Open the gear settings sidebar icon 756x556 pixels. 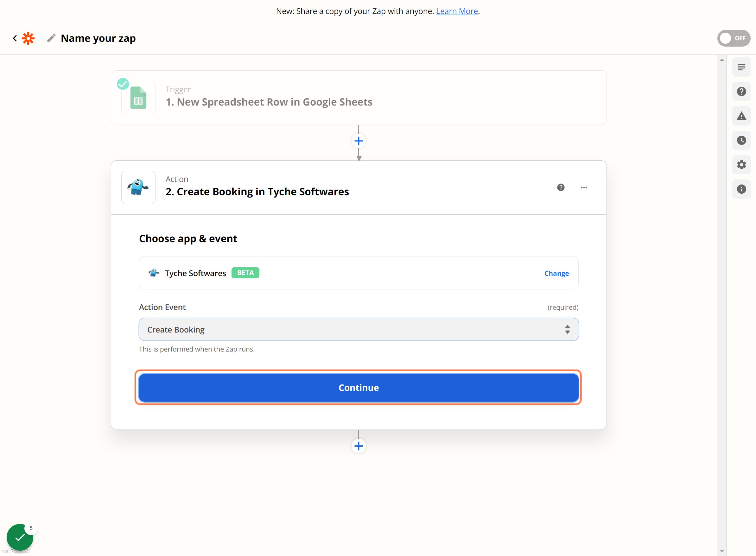click(x=741, y=165)
